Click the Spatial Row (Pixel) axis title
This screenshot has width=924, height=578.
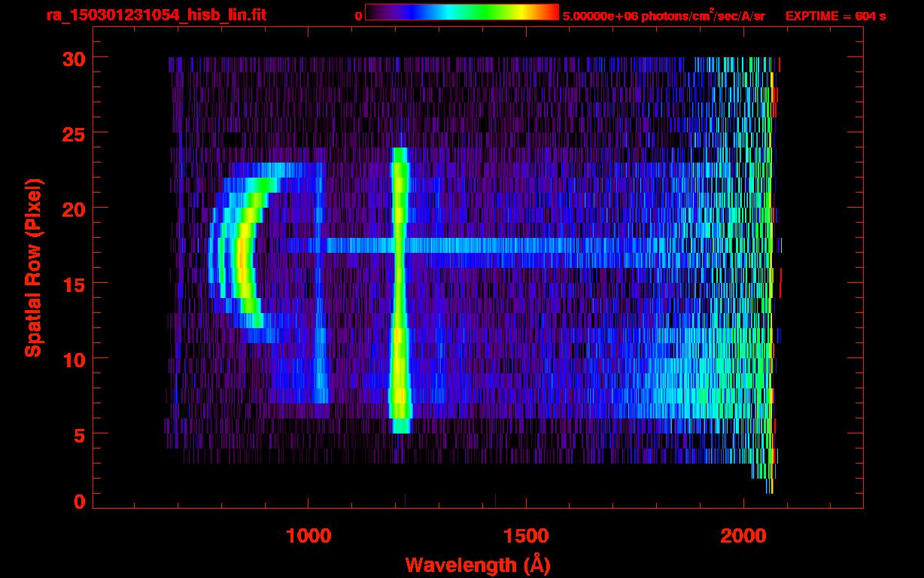click(x=33, y=268)
